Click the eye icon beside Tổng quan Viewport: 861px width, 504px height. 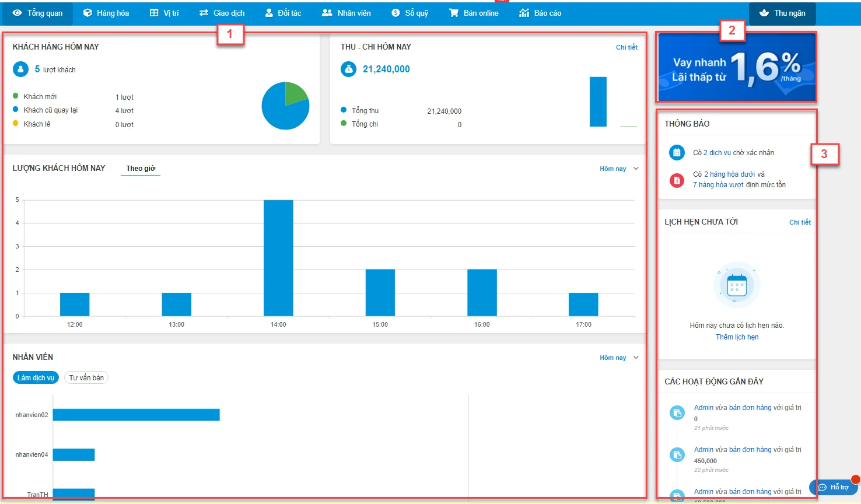[x=17, y=13]
